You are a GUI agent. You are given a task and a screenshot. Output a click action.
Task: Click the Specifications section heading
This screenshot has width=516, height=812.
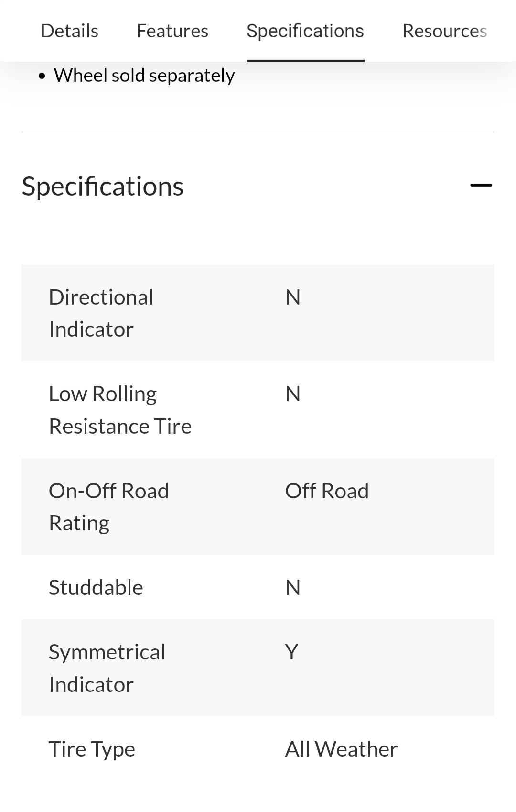[x=103, y=186]
